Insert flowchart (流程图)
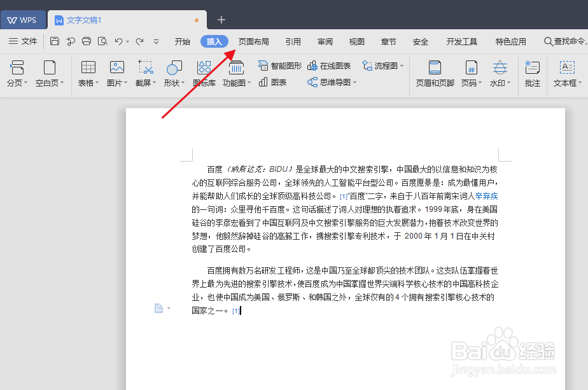 point(380,66)
